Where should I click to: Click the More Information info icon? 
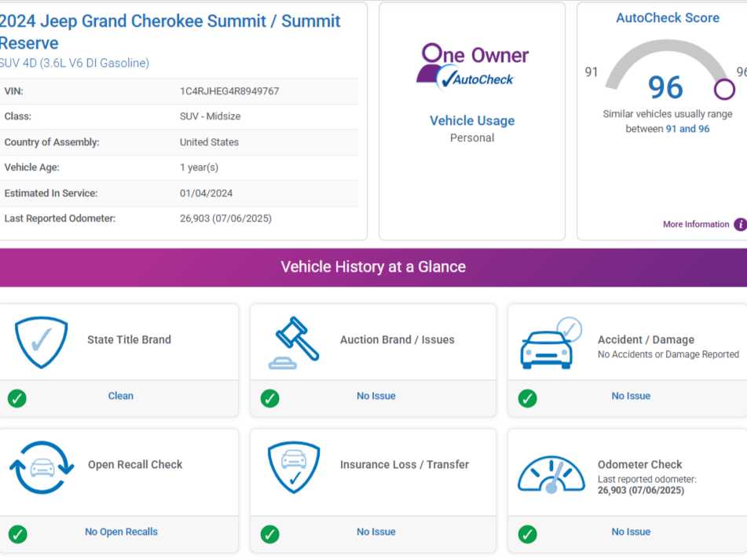[x=739, y=225]
